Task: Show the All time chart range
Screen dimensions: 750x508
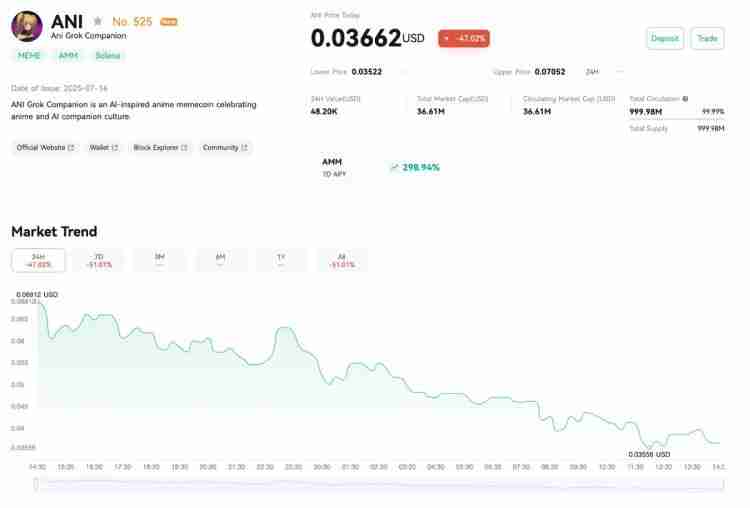Action: (x=342, y=260)
